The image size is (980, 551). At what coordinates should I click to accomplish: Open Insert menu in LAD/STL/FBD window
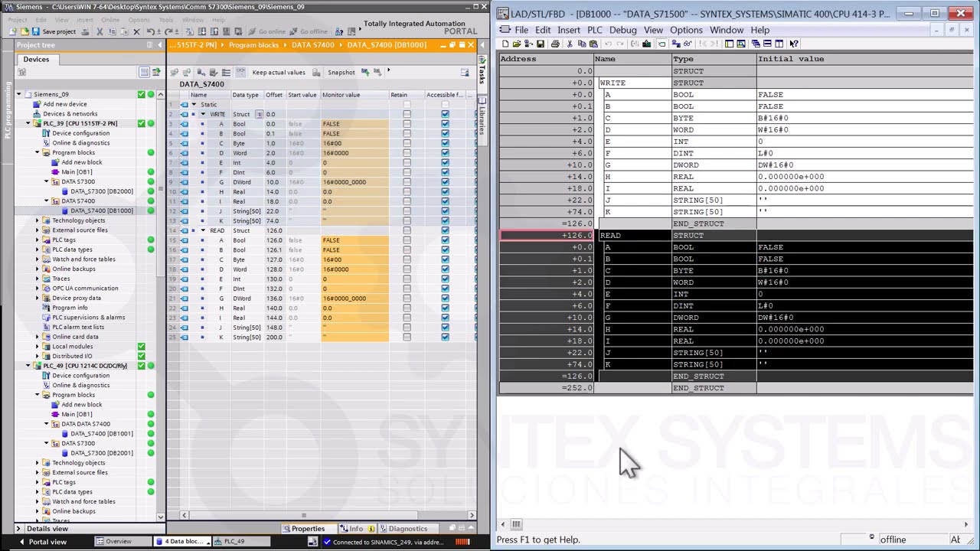pos(569,30)
